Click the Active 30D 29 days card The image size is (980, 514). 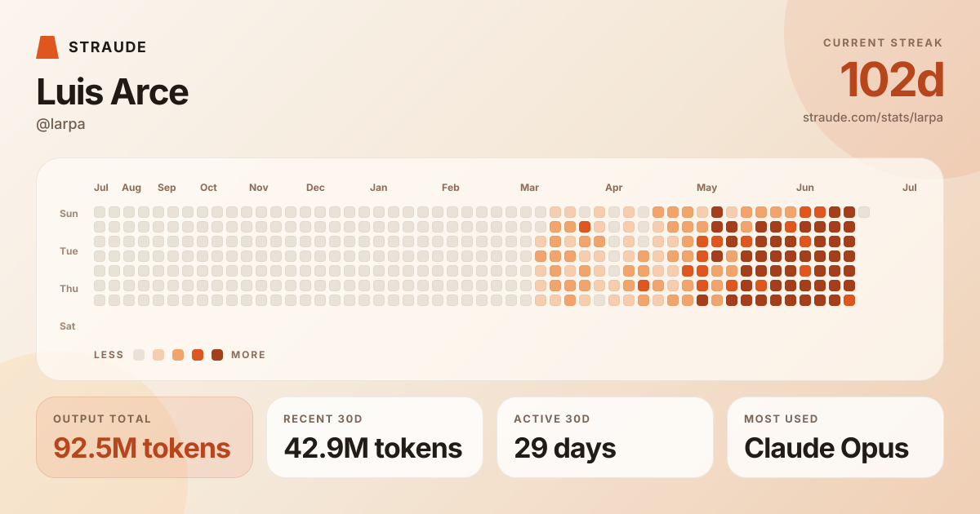pyautogui.click(x=605, y=437)
